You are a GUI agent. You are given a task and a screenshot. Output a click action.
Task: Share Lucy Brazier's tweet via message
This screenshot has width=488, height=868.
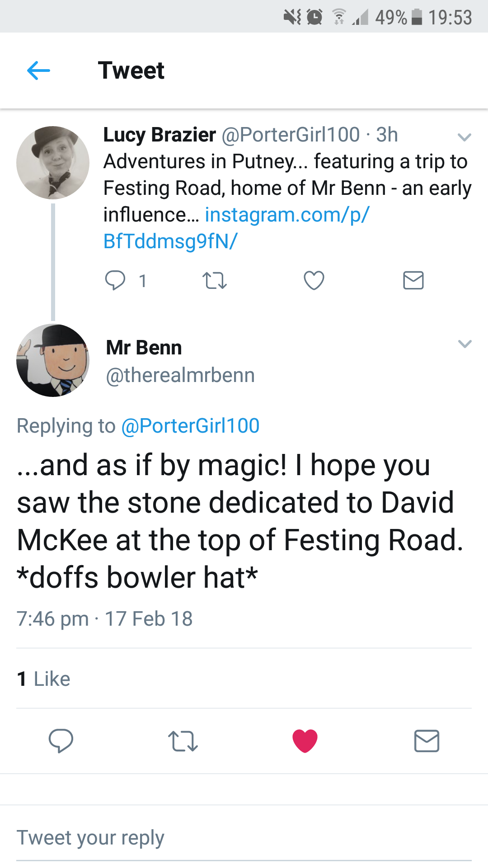click(413, 280)
